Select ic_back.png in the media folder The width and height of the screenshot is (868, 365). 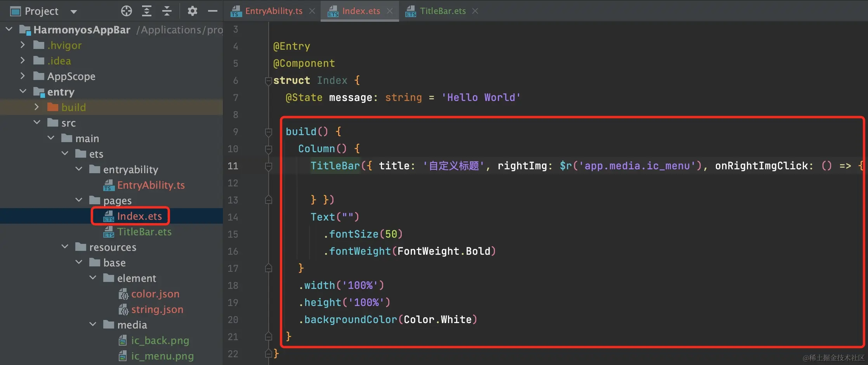click(160, 341)
